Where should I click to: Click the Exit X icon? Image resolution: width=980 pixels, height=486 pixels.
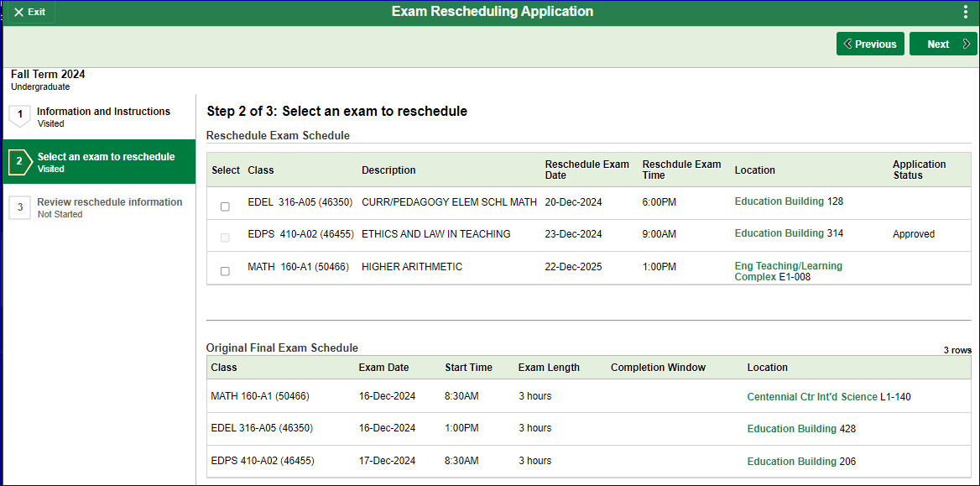coord(20,12)
